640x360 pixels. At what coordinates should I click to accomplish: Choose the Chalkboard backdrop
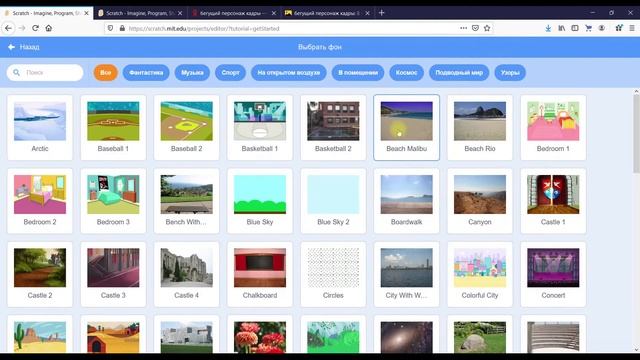260,274
